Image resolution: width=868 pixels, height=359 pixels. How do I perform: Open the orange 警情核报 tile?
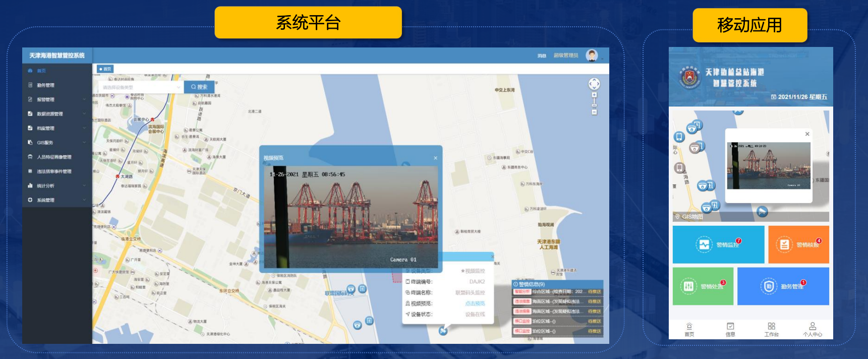click(798, 244)
